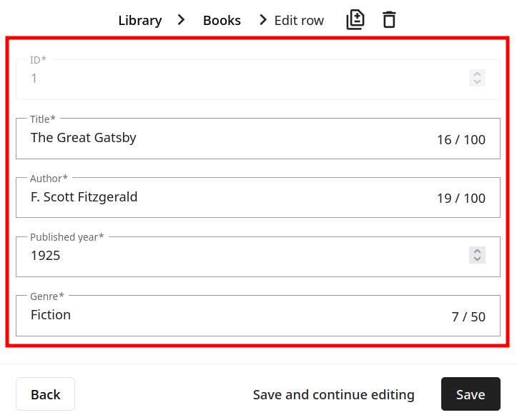Click the disabled ID stepper arrows
This screenshot has width=517, height=420.
coord(477,78)
